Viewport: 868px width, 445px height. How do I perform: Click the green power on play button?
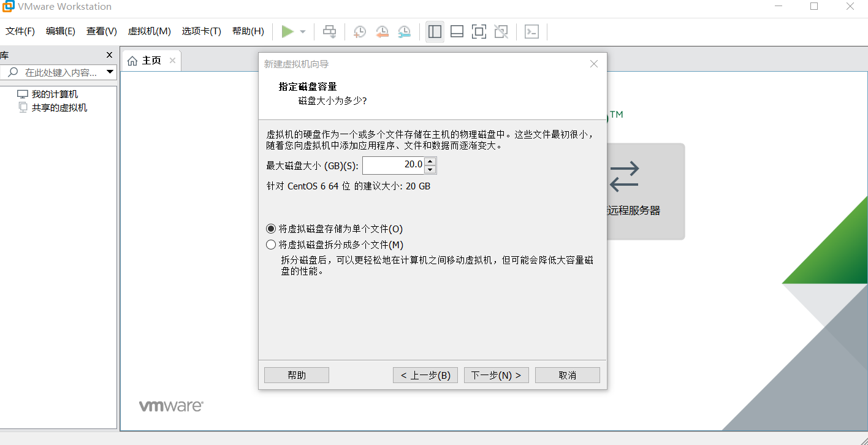coord(287,32)
